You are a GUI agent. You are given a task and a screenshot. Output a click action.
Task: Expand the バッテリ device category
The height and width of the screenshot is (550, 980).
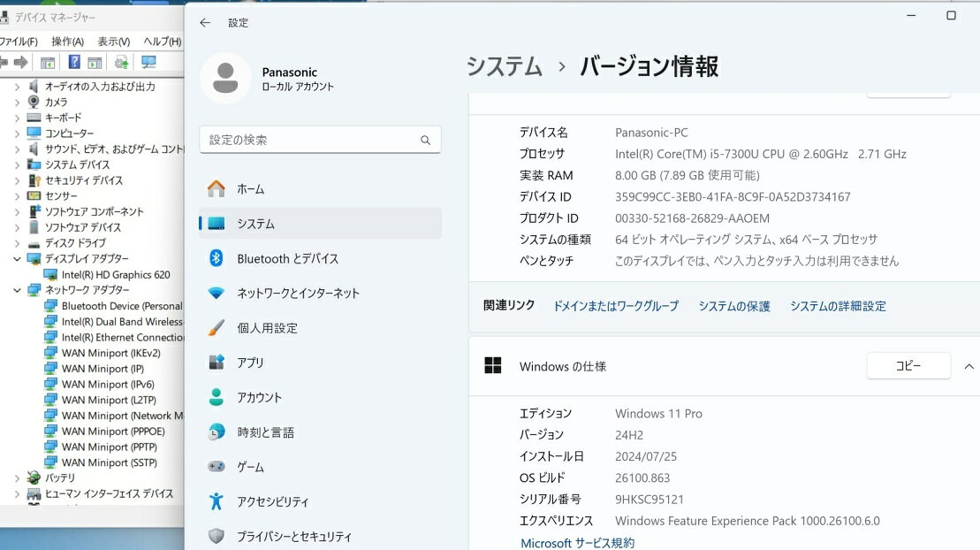click(17, 477)
